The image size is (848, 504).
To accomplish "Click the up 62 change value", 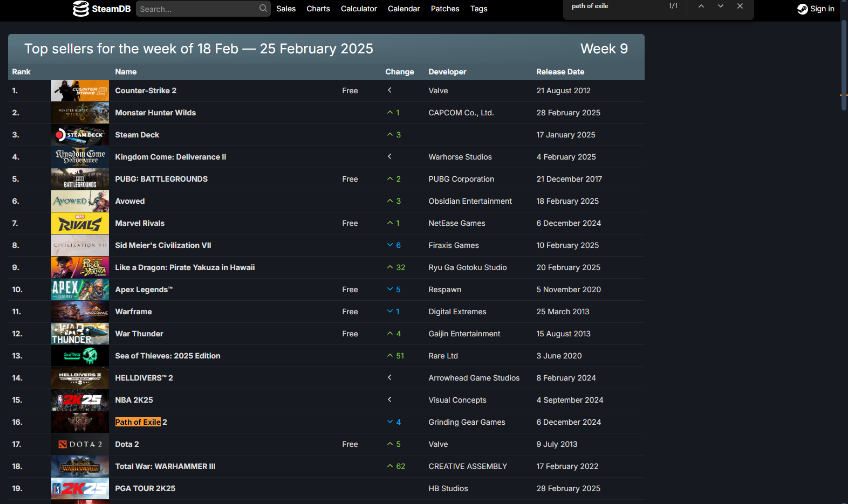I will [x=396, y=466].
